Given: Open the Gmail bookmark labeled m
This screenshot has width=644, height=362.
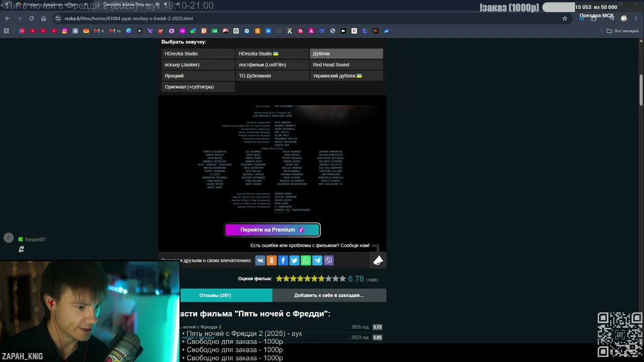Looking at the screenshot, I should point(115,31).
